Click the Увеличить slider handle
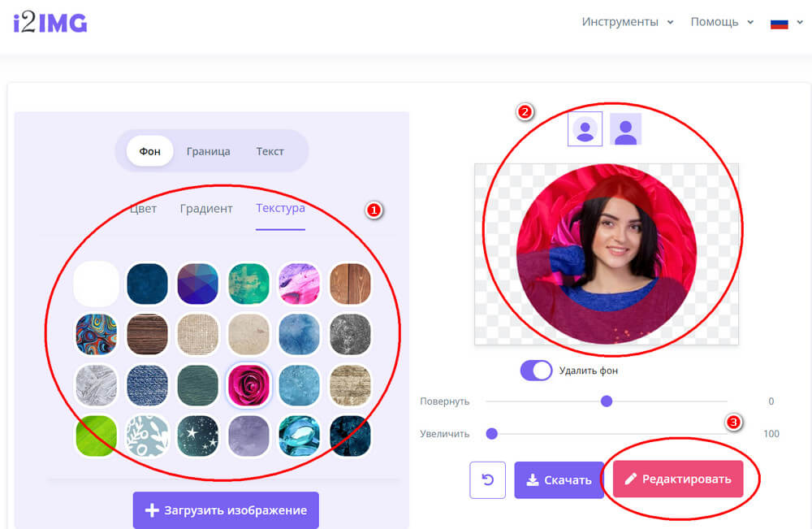This screenshot has height=529, width=812. click(492, 434)
